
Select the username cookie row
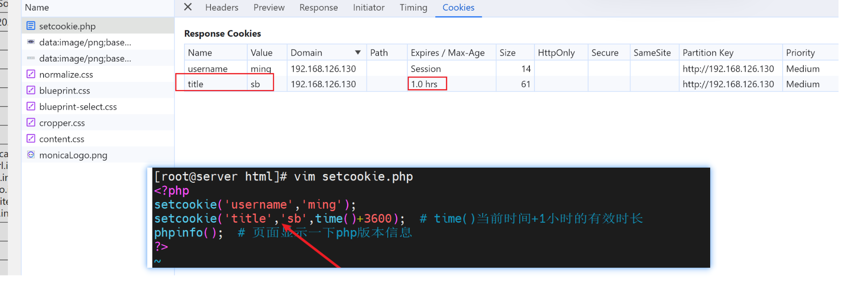pos(207,69)
